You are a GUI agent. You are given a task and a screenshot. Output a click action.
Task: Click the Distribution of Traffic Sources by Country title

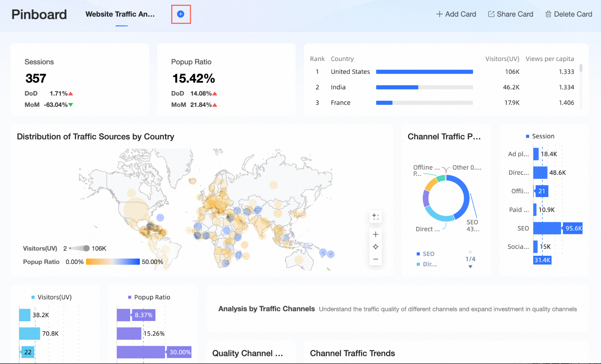[95, 137]
